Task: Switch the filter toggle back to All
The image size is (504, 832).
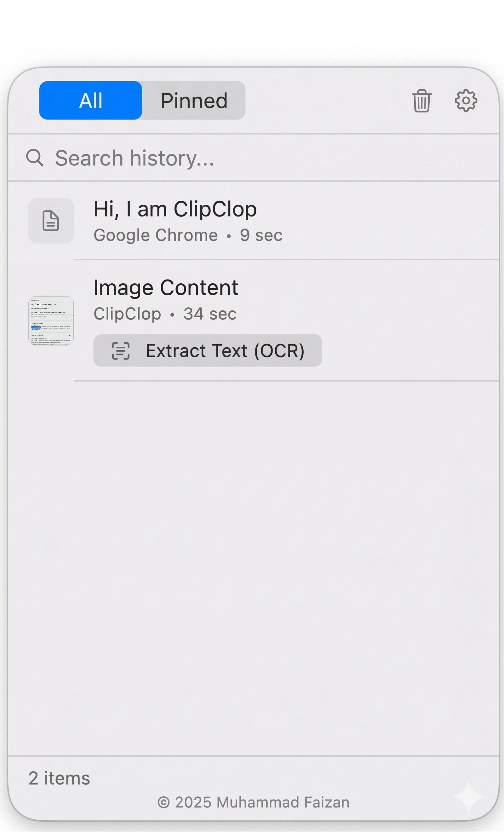Action: click(90, 100)
